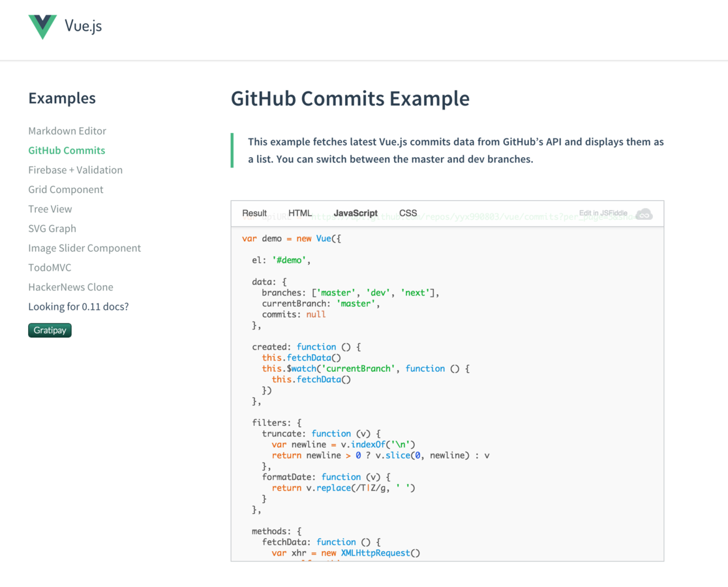Open the Tree View example
Screen dimensions: 728x587
tap(50, 209)
